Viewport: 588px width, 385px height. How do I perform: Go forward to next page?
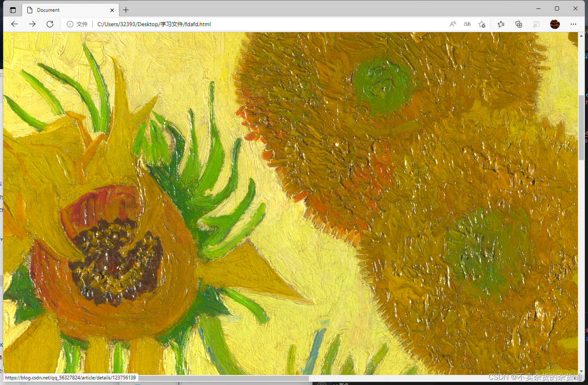32,24
